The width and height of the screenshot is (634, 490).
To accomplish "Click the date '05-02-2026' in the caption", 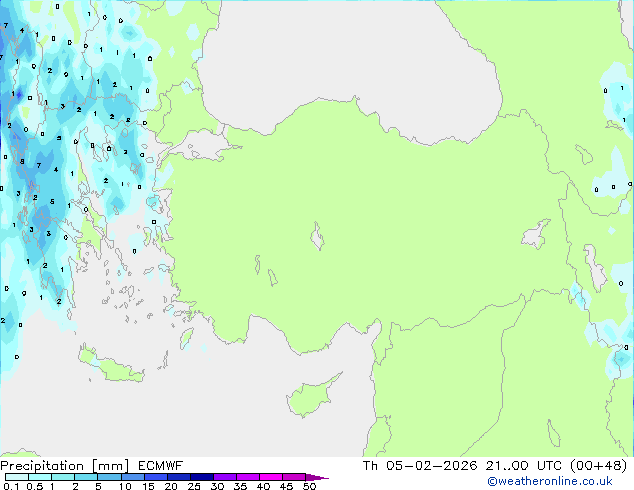I will tap(431, 466).
